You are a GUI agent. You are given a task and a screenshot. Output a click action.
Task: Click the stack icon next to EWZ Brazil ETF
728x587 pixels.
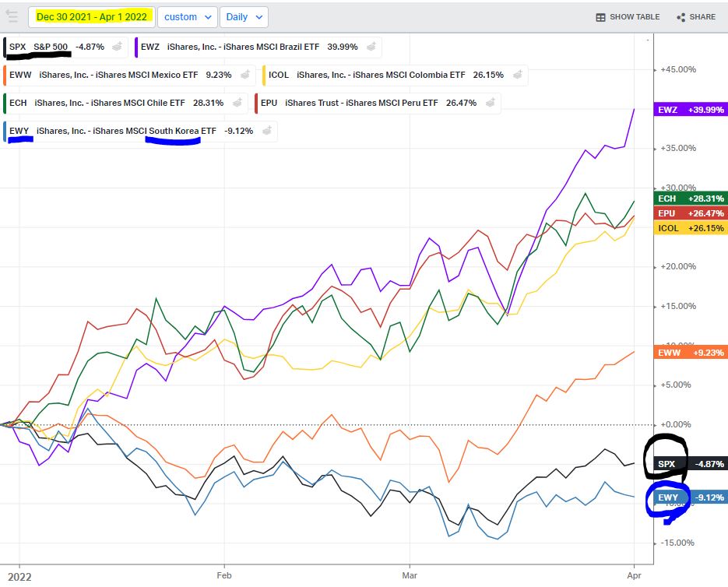(370, 47)
